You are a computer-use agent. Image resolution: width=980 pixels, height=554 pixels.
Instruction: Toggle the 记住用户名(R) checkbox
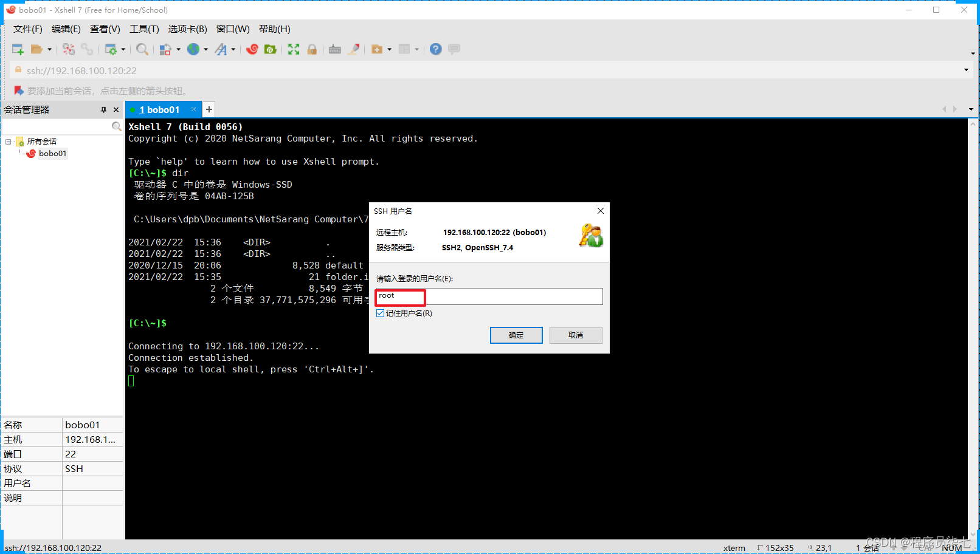click(380, 313)
